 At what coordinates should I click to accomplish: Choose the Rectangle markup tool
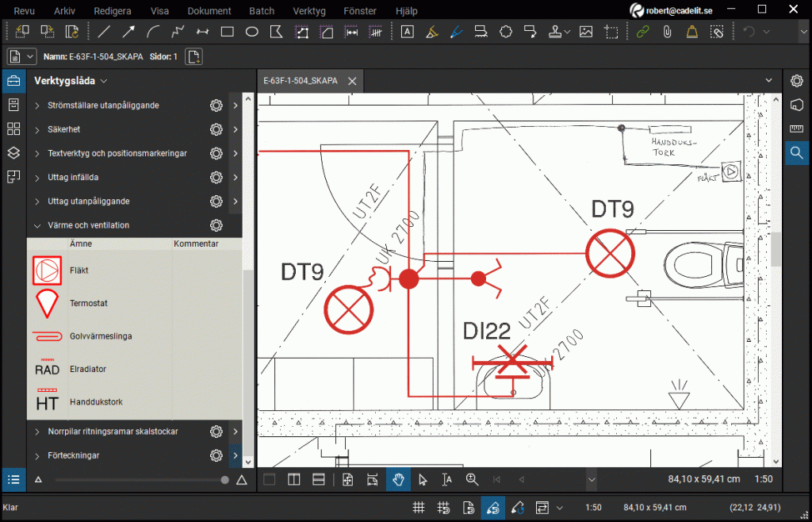[x=228, y=32]
